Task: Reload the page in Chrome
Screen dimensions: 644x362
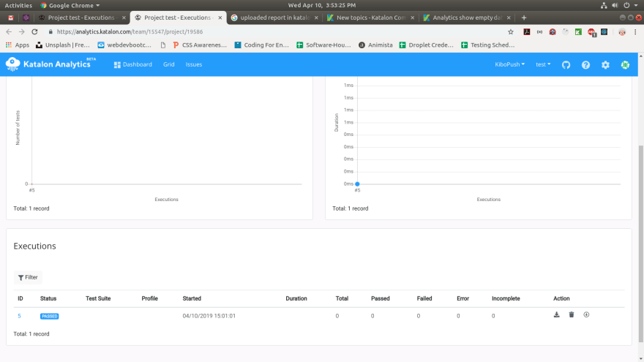Action: (34, 31)
